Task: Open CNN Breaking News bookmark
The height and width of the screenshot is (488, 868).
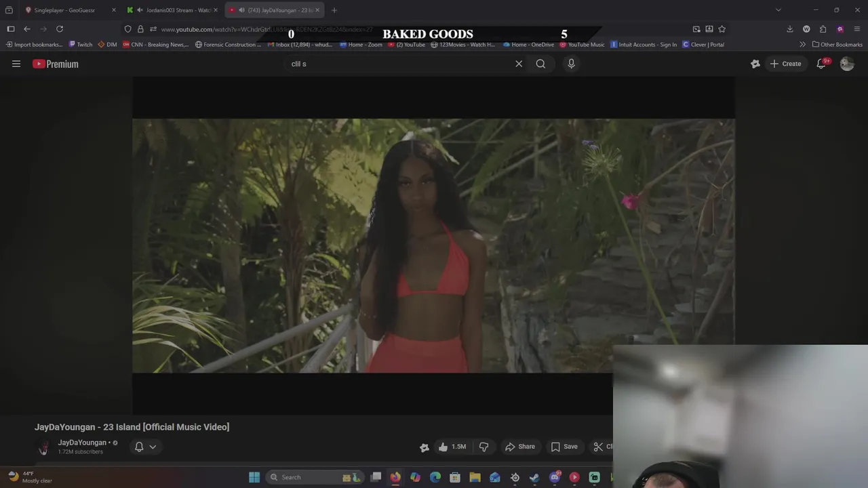Action: [155, 45]
